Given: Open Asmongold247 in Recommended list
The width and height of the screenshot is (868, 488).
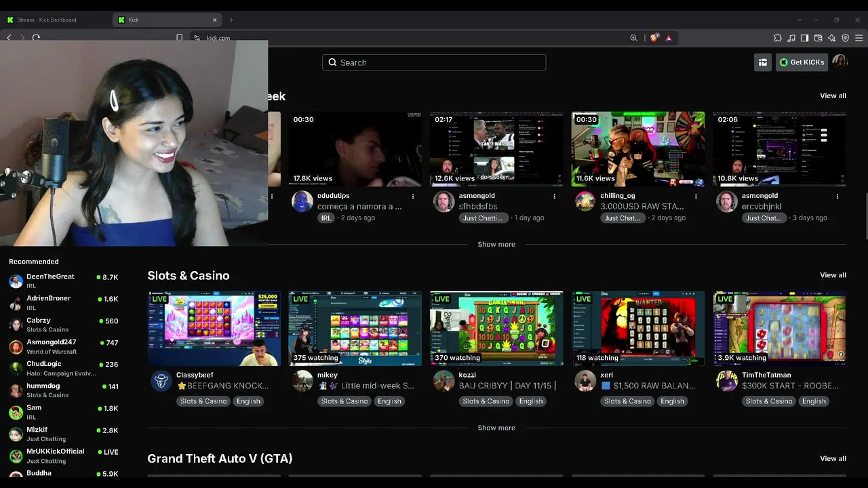Looking at the screenshot, I should pos(63,346).
